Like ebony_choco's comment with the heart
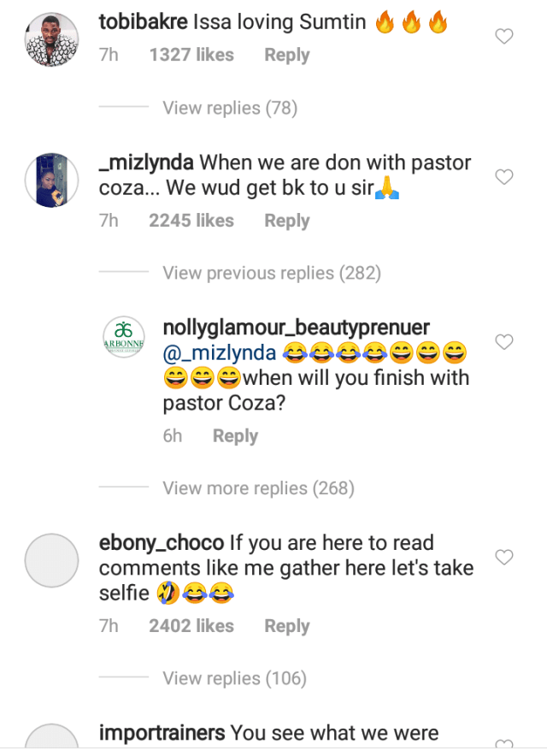This screenshot has width=547, height=756. (x=505, y=558)
